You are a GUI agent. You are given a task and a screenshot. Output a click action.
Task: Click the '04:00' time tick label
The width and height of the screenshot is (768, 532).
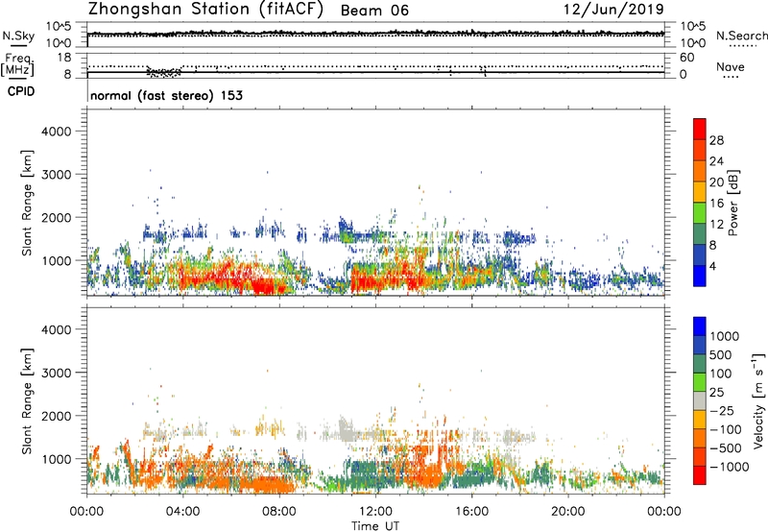tap(182, 512)
